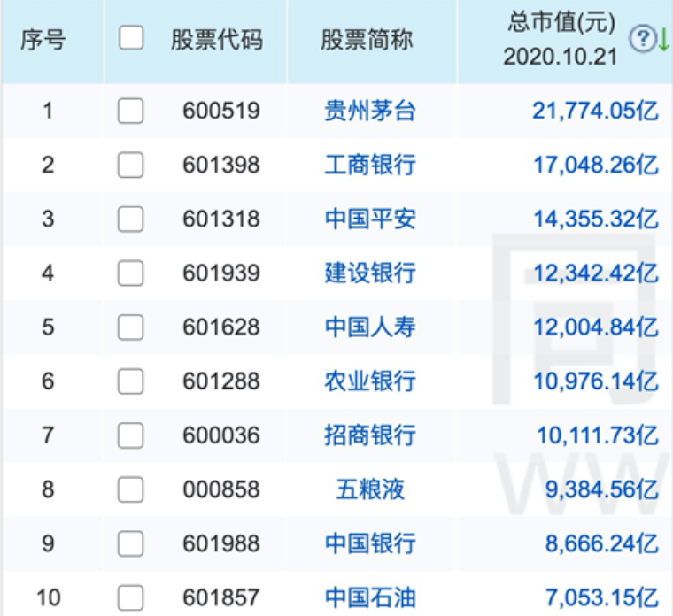Click the 建设银行 stock name
Screen dimensions: 673x616
(x=370, y=273)
